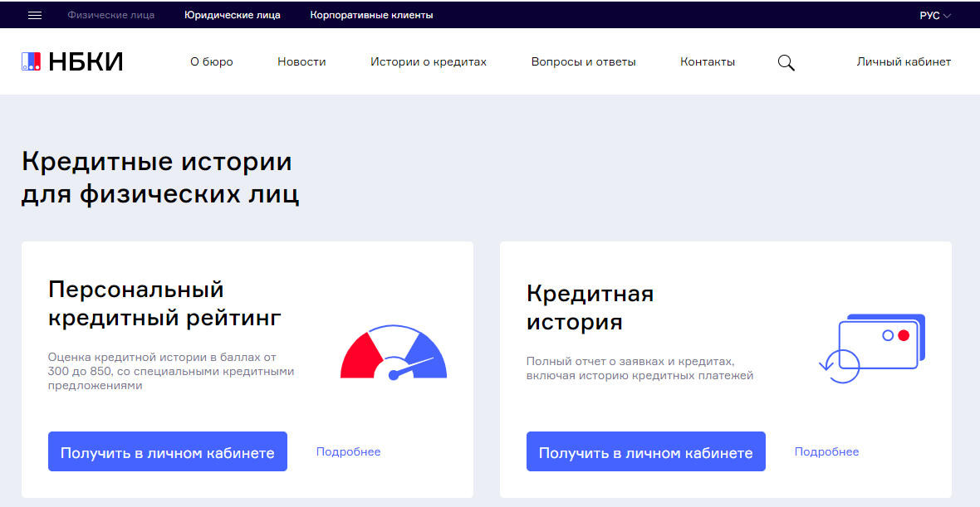Open the search magnifier icon
This screenshot has height=507, width=980.
point(786,62)
